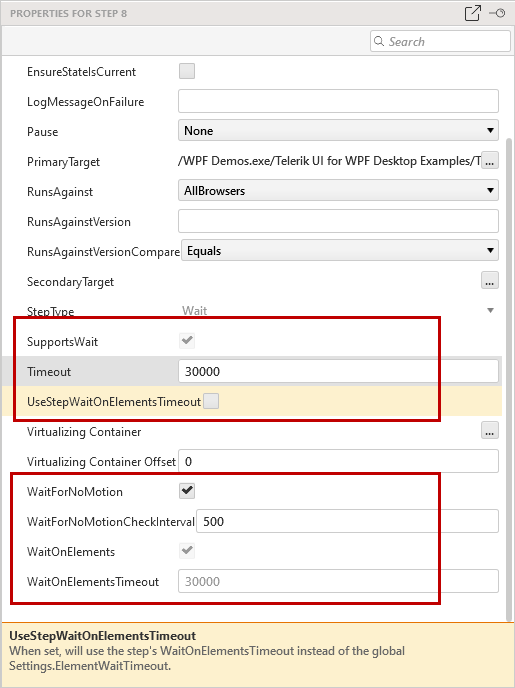This screenshot has width=515, height=688.
Task: Open the Pause dropdown showing None
Action: tap(338, 131)
